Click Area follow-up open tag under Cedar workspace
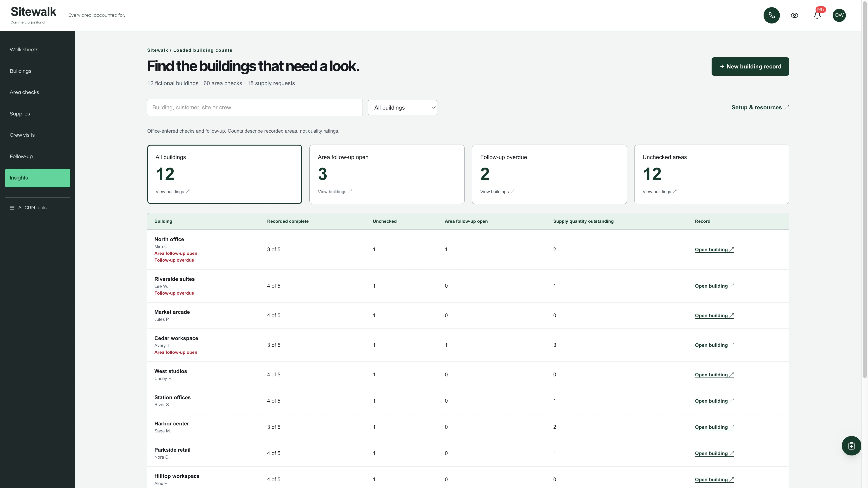The height and width of the screenshot is (488, 868). (176, 353)
